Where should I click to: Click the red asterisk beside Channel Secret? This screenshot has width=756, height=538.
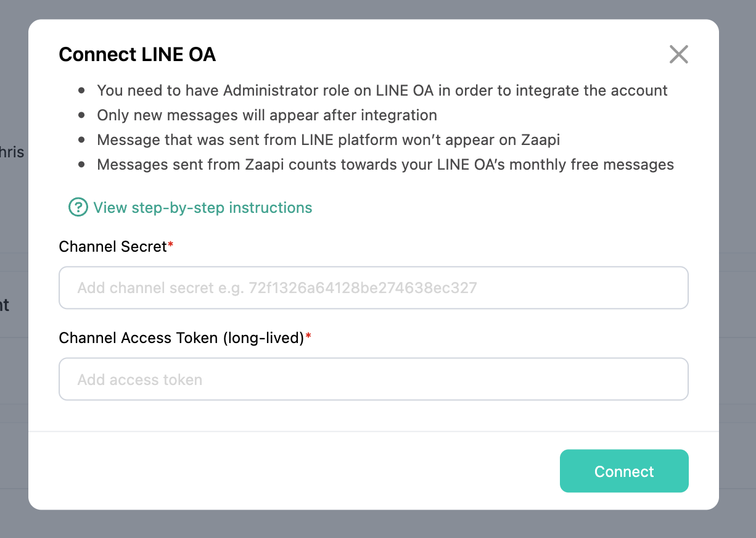click(171, 245)
